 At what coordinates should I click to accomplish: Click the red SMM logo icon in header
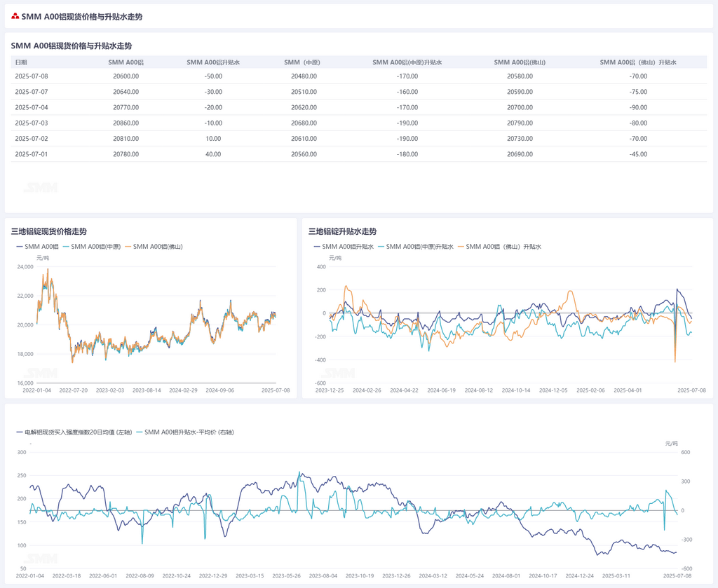(x=15, y=17)
